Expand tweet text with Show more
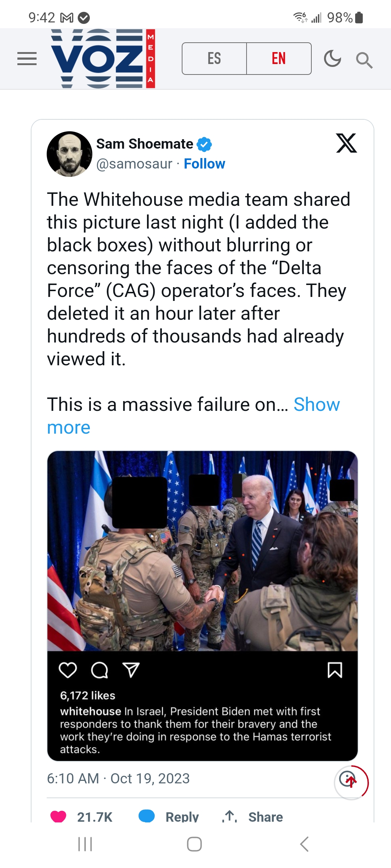This screenshot has height=868, width=391. (316, 405)
